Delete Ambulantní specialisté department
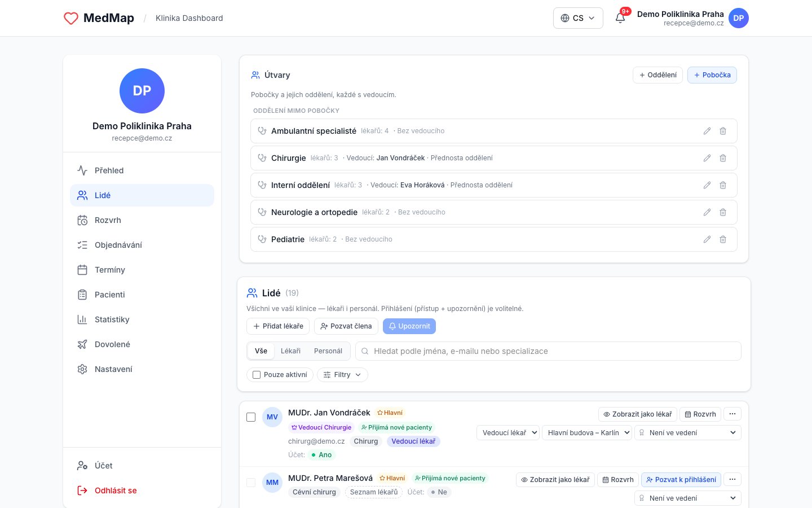Screen dimensions: 812x508 click(x=723, y=131)
